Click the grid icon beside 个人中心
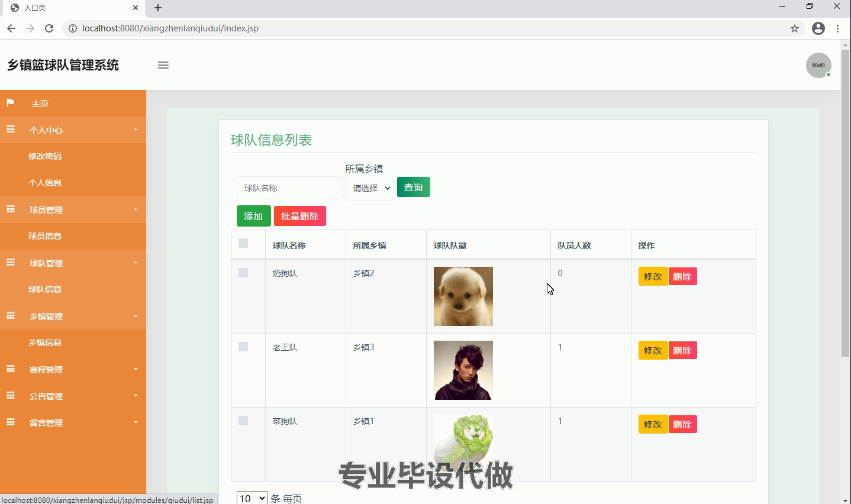The image size is (851, 504). (x=11, y=129)
